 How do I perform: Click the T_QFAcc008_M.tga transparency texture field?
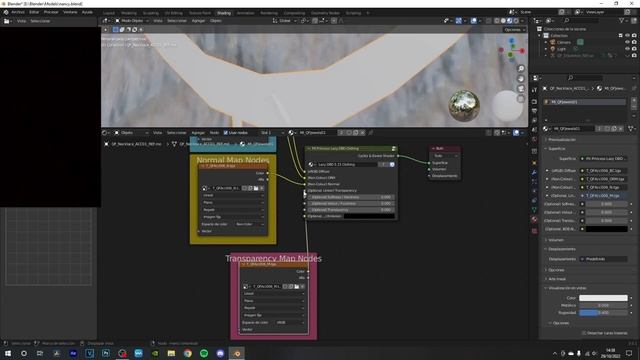(604, 196)
